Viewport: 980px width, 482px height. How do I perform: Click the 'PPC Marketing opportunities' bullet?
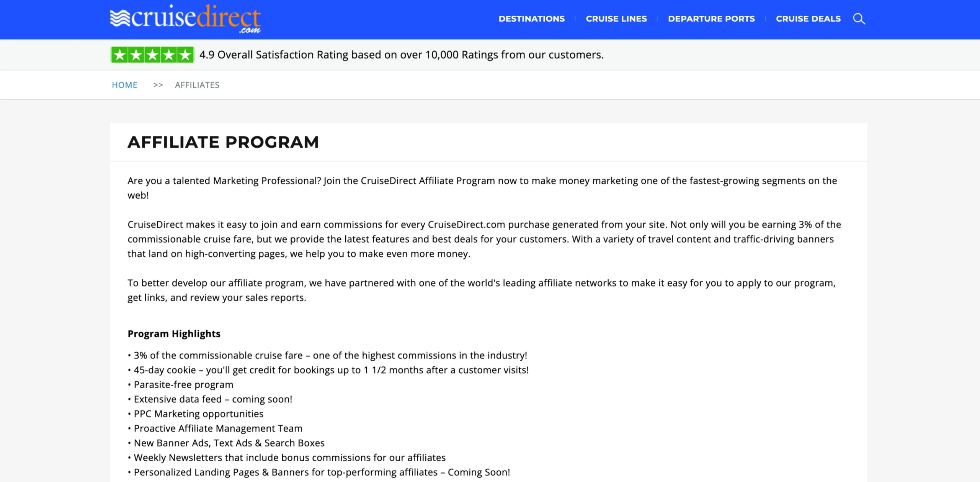pyautogui.click(x=196, y=414)
